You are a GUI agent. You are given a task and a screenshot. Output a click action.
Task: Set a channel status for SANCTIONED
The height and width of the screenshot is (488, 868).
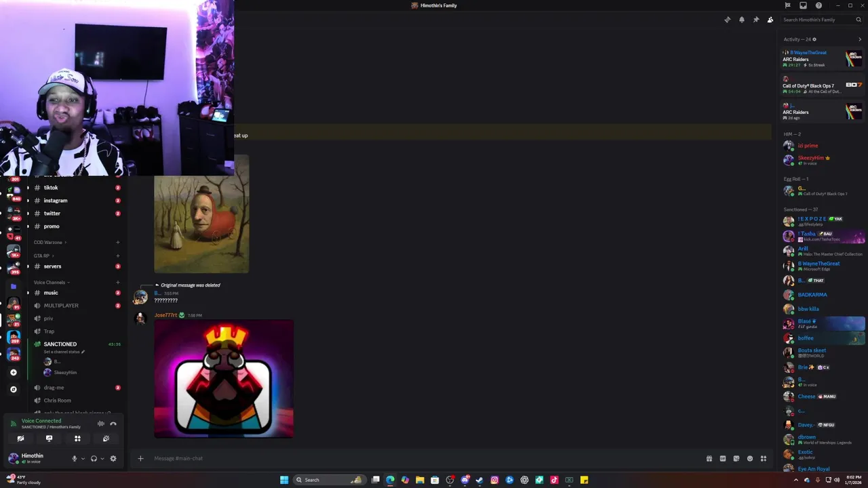click(x=64, y=352)
